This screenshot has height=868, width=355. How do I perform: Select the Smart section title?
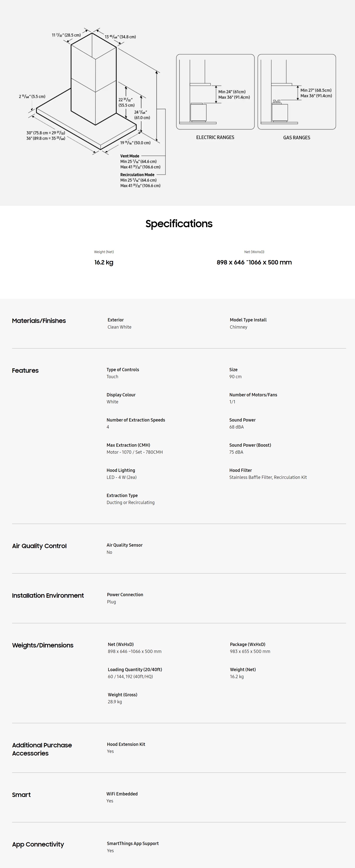point(21,795)
